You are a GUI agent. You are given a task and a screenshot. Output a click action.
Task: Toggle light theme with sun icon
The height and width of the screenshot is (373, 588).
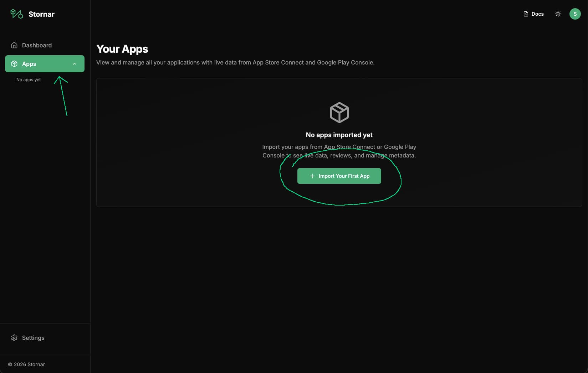tap(558, 14)
